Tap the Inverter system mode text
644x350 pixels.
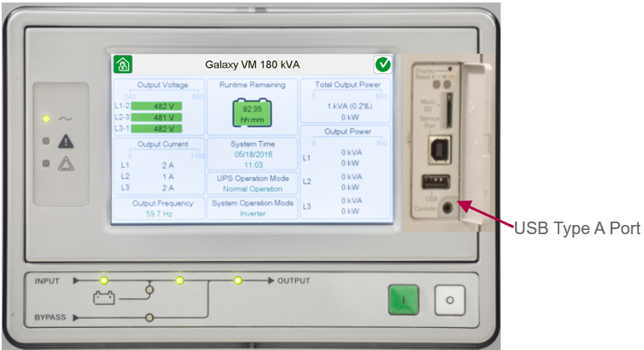coord(252,214)
